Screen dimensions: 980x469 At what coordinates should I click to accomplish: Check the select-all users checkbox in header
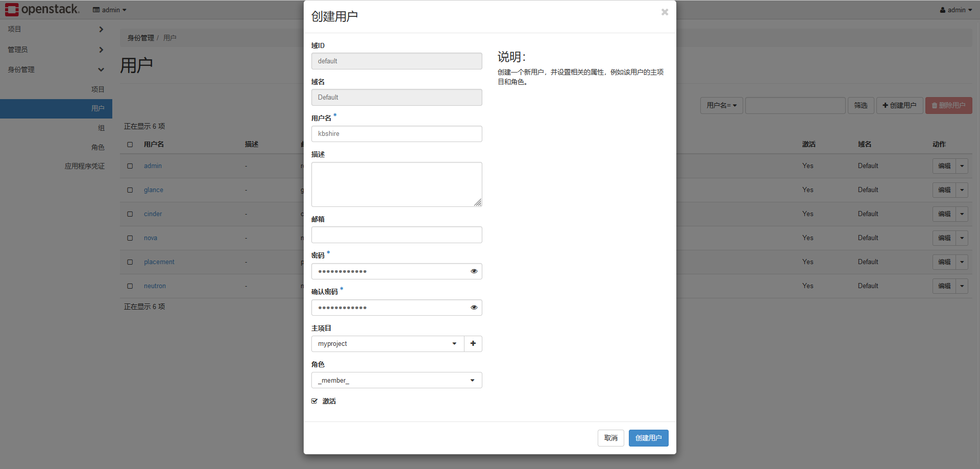130,145
